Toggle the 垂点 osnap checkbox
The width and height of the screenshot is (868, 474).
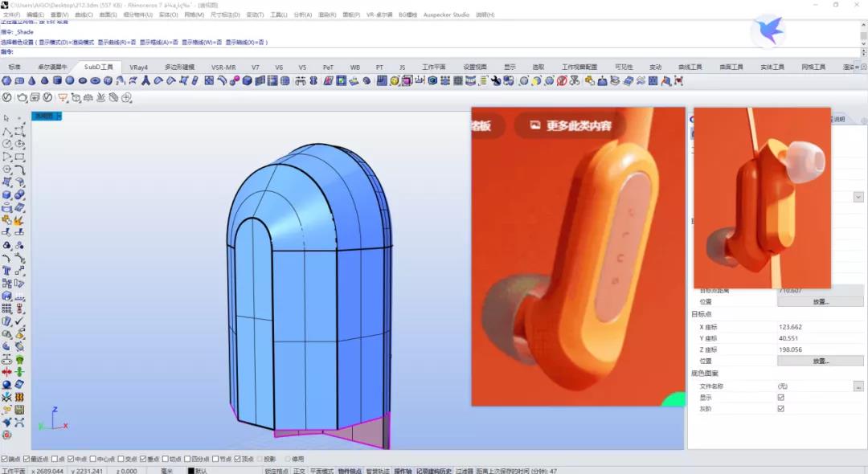click(143, 459)
